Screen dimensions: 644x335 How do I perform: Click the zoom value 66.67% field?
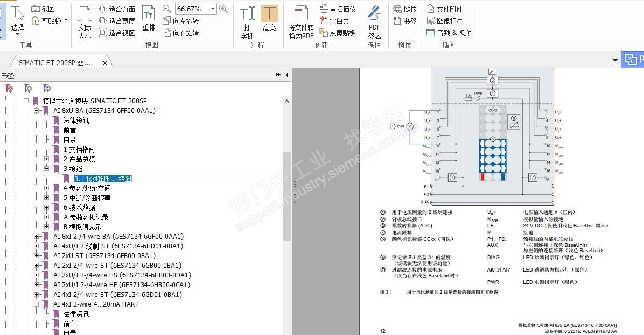(192, 9)
